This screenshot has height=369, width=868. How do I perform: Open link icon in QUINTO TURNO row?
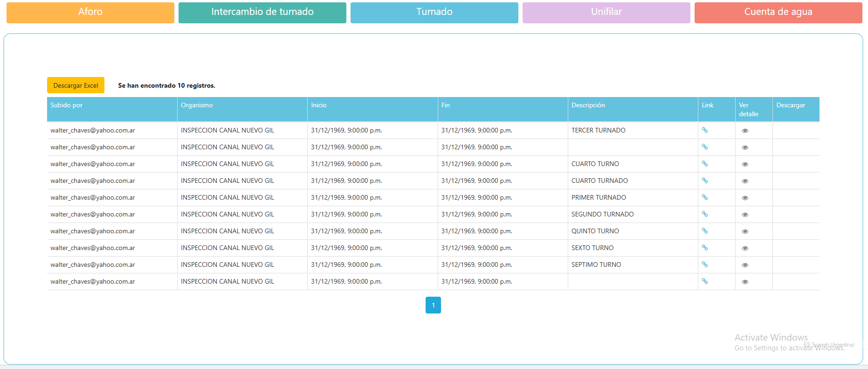pyautogui.click(x=704, y=231)
